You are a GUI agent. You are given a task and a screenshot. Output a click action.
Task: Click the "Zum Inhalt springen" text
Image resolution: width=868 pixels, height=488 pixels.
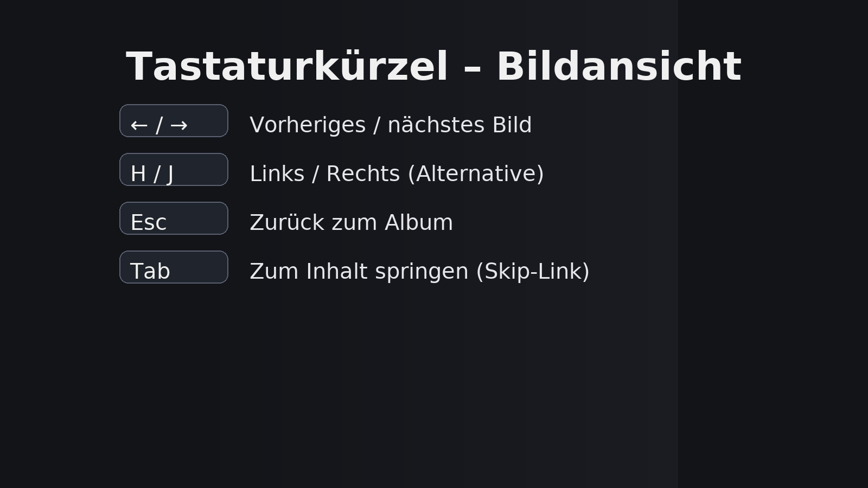(x=359, y=272)
